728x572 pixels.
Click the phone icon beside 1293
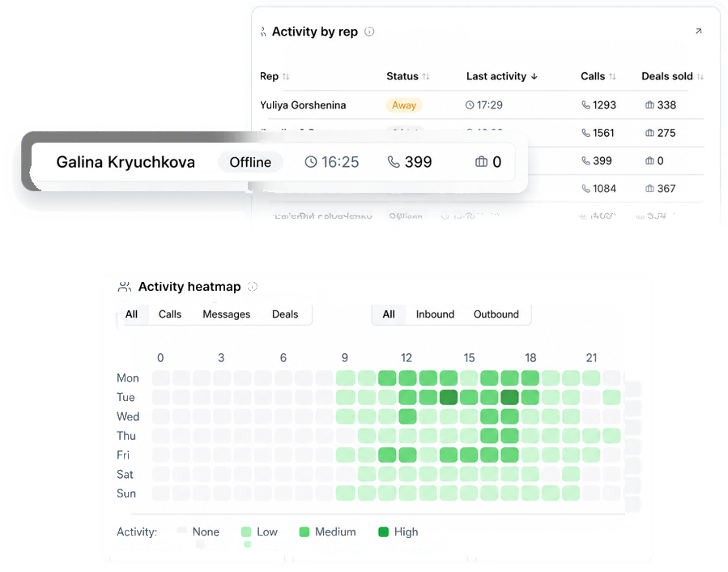tap(586, 105)
